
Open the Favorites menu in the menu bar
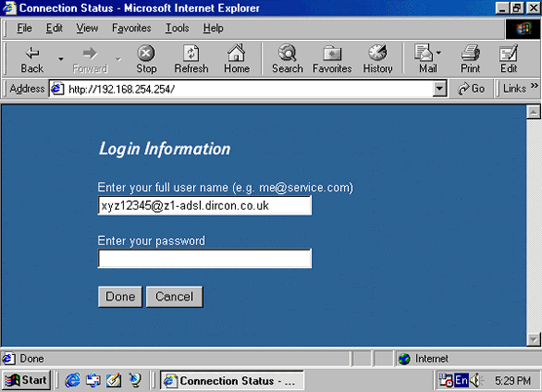[x=132, y=28]
